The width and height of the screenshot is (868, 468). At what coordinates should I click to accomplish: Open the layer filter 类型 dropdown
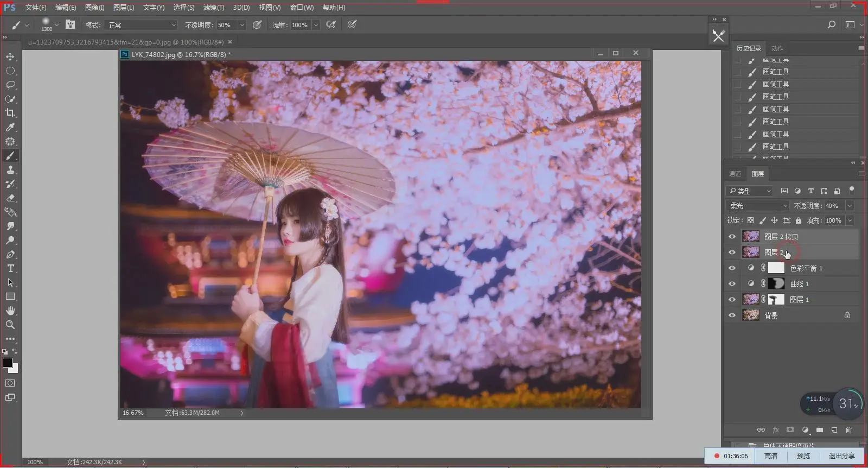tap(749, 191)
